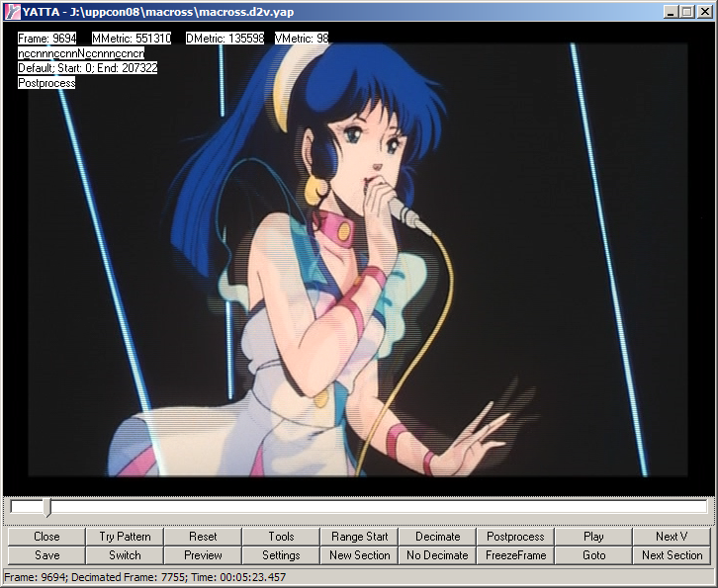Open the Tools button
This screenshot has width=718, height=588.
point(281,537)
